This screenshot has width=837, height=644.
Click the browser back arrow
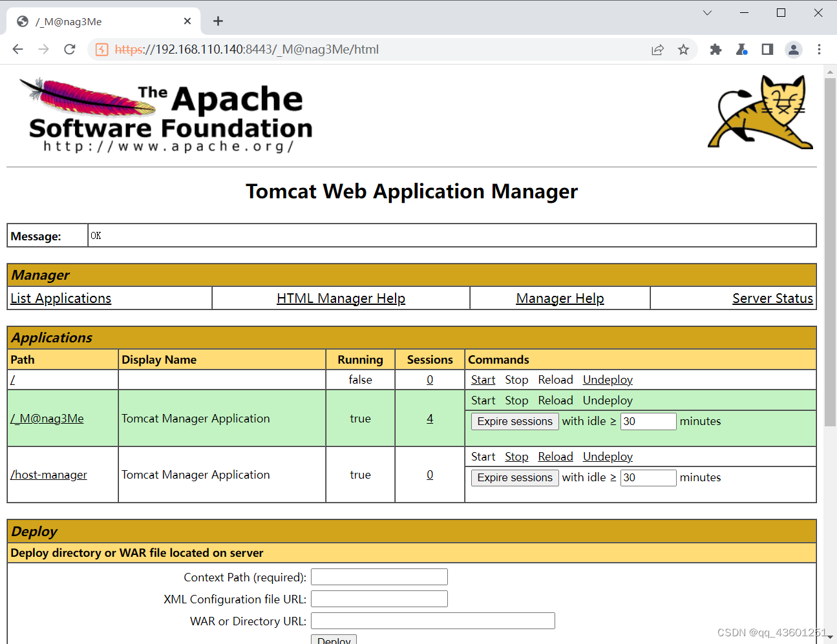pos(17,49)
